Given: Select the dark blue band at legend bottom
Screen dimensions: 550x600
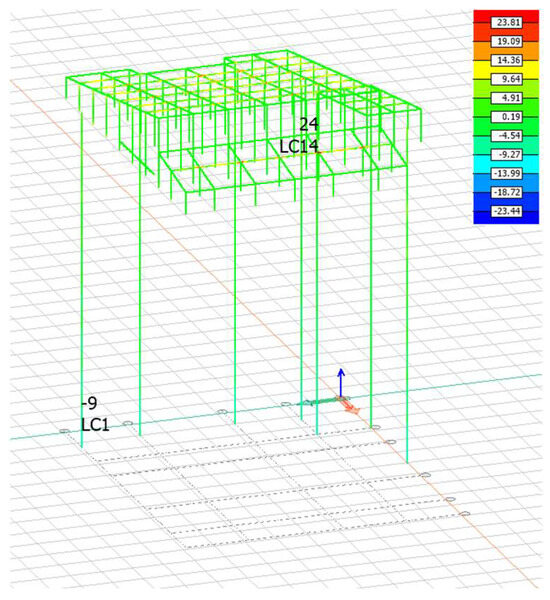Looking at the screenshot, I should coord(506,220).
